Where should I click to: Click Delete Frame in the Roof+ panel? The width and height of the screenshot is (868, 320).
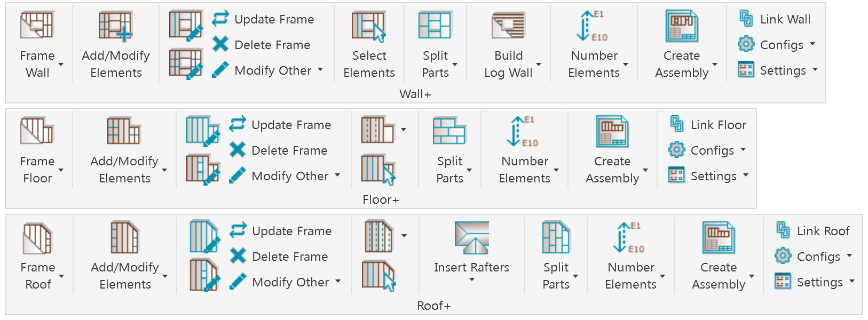point(279,257)
